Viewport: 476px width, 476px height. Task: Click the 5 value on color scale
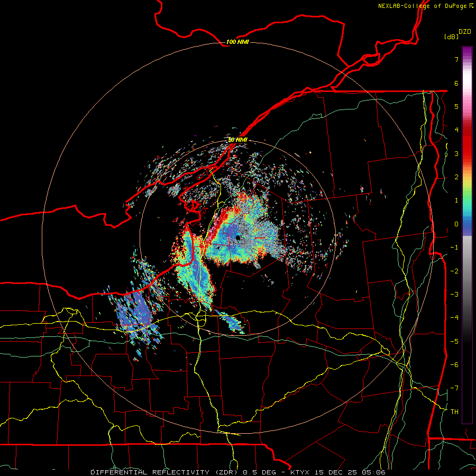pyautogui.click(x=456, y=106)
